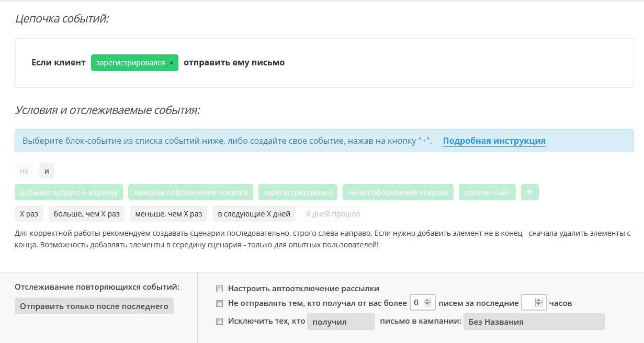Enable 'Настроить автоотключение рассылки' checkbox
The image size is (644, 343).
220,289
